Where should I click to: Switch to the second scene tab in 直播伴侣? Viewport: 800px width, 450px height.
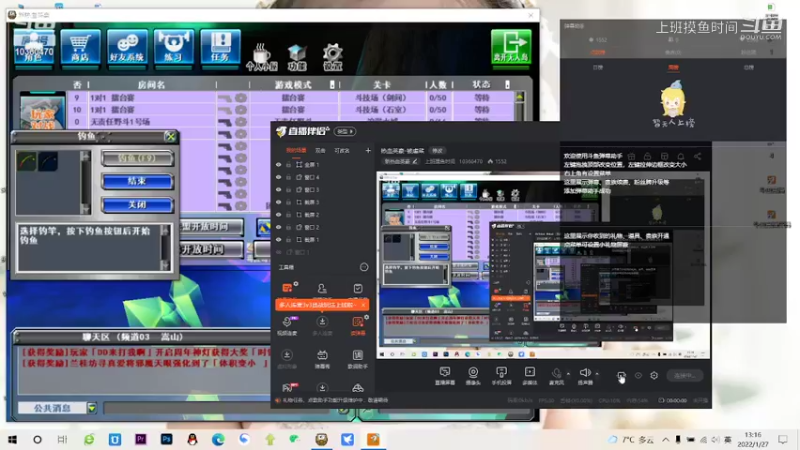pyautogui.click(x=320, y=151)
